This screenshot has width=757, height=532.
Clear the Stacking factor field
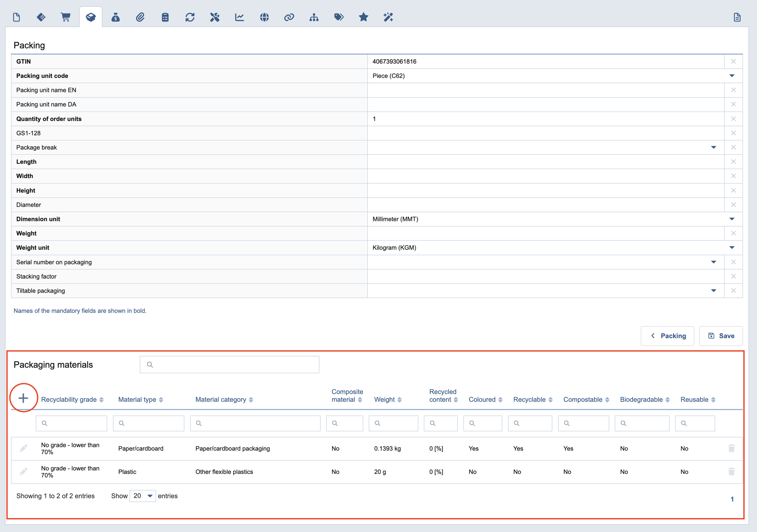click(733, 276)
